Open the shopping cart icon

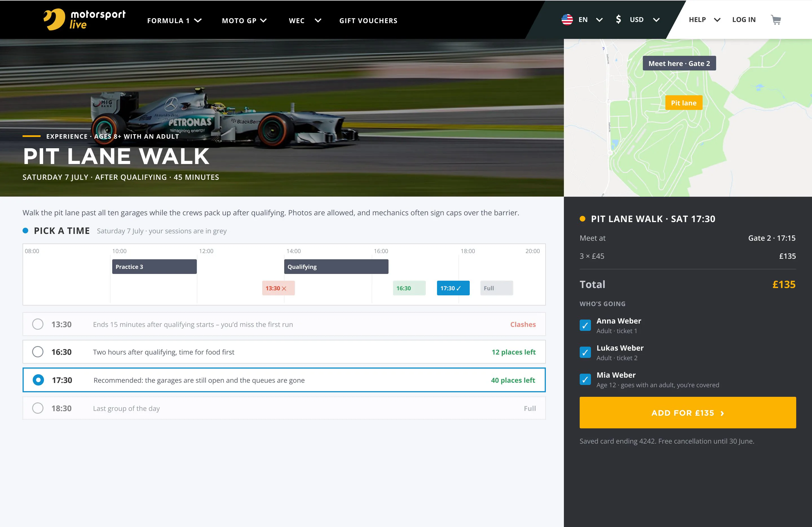tap(776, 20)
